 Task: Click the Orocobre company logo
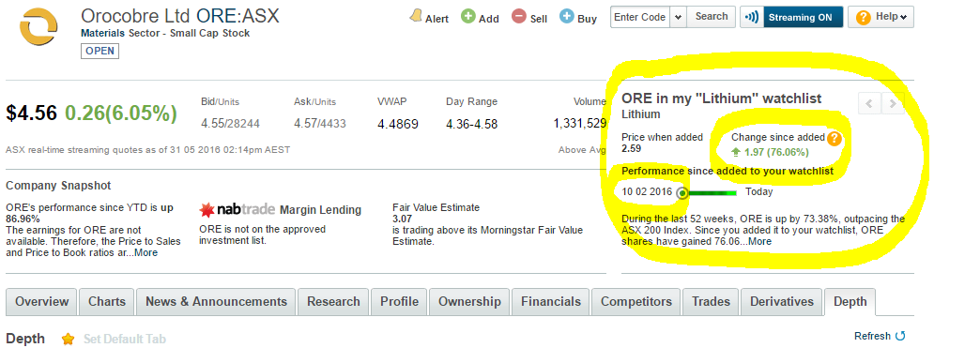click(x=38, y=27)
